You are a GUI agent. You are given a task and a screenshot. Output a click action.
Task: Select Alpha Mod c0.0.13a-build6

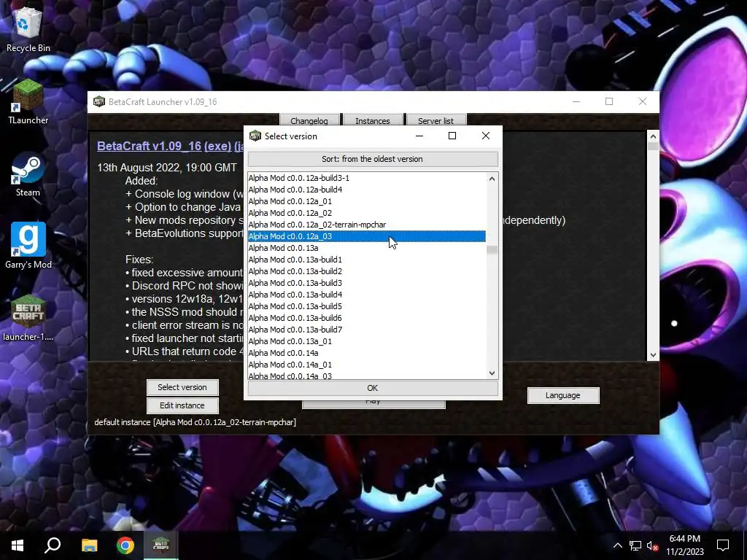[x=366, y=318]
